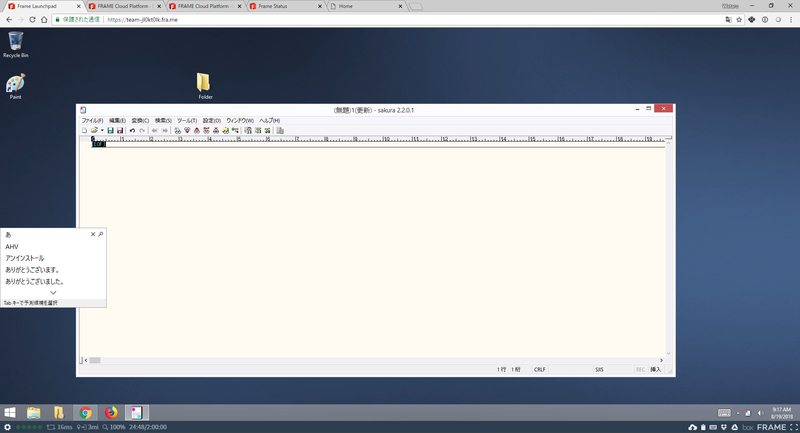This screenshot has height=433, width=800.
Task: Click the right arrow of horizontal scrollbar
Action: 661,361
